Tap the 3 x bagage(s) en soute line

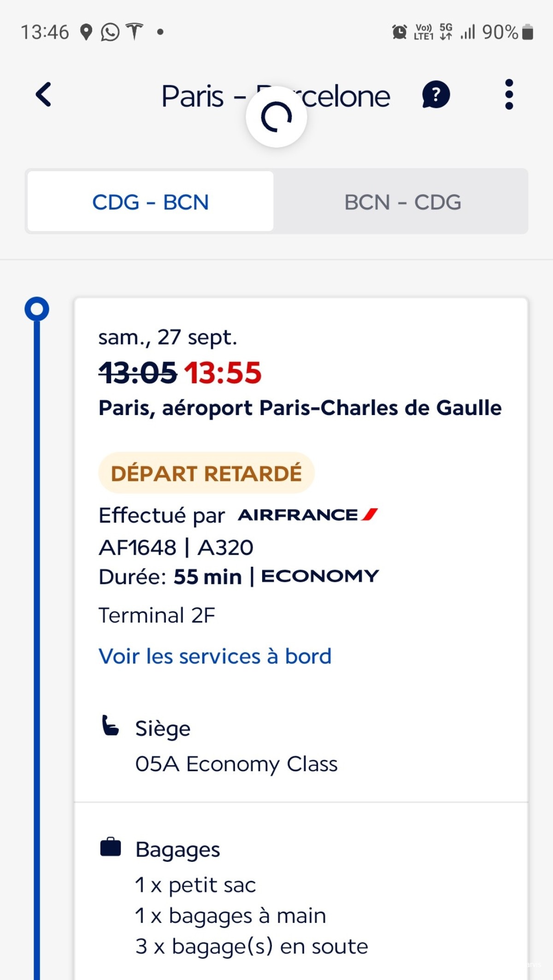click(x=252, y=946)
